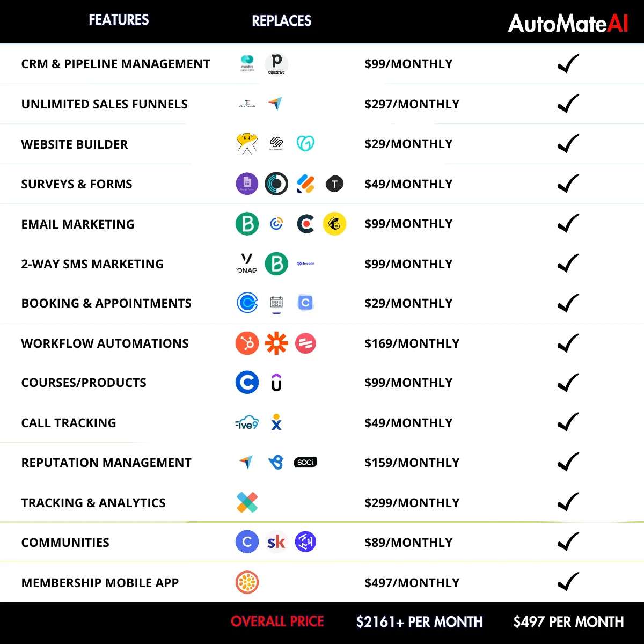Click the $497 PER MONTH total
The width and height of the screenshot is (644, 644).
[568, 622]
